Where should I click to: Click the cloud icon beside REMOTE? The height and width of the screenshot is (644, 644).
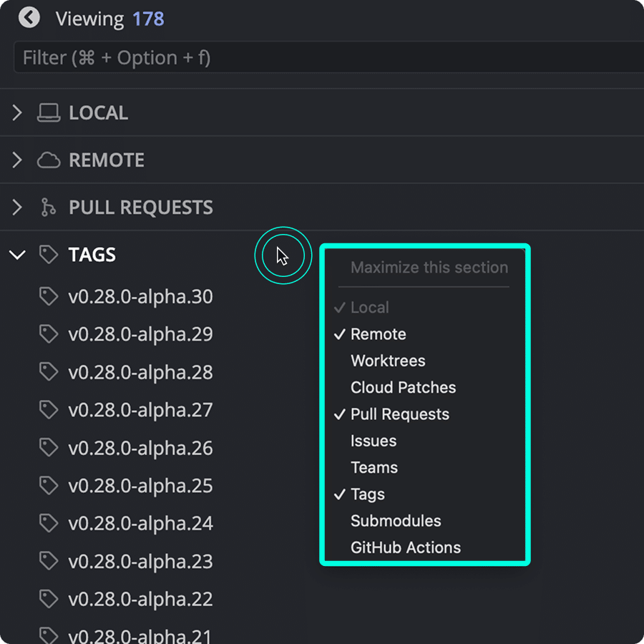(x=47, y=160)
